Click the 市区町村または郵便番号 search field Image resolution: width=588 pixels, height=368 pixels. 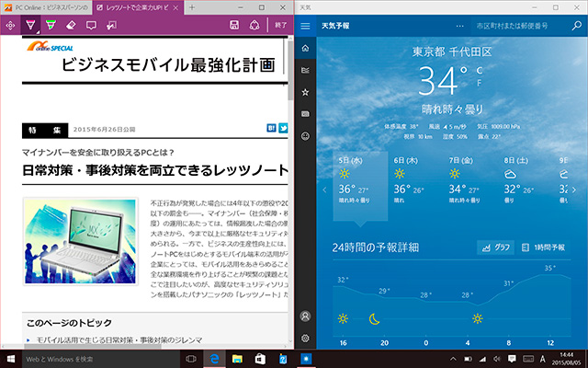pyautogui.click(x=519, y=26)
